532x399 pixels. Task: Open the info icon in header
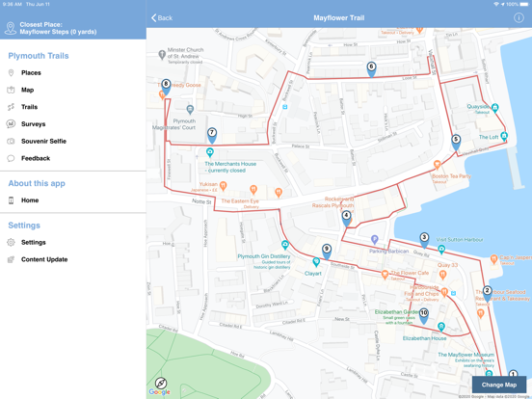519,17
